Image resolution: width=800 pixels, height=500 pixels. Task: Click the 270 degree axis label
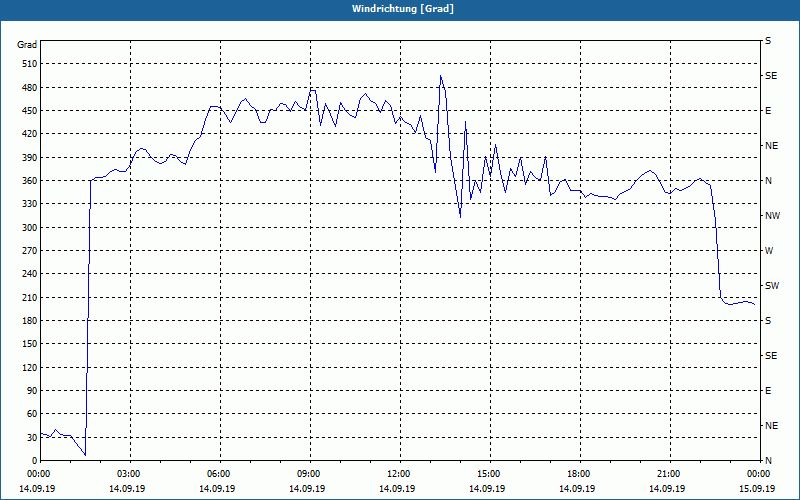click(30, 251)
